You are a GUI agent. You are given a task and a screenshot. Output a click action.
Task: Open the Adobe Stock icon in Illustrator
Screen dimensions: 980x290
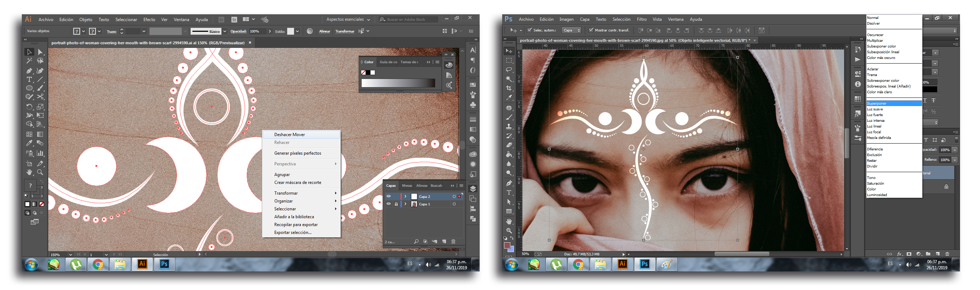pos(234,19)
